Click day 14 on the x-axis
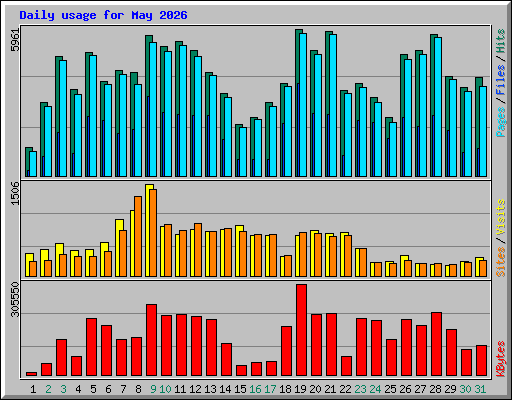Image resolution: width=512 pixels, height=400 pixels. point(225,389)
